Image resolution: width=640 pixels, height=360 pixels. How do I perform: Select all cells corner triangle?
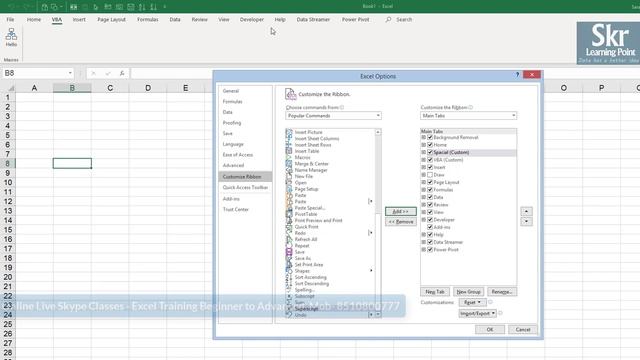[11, 88]
